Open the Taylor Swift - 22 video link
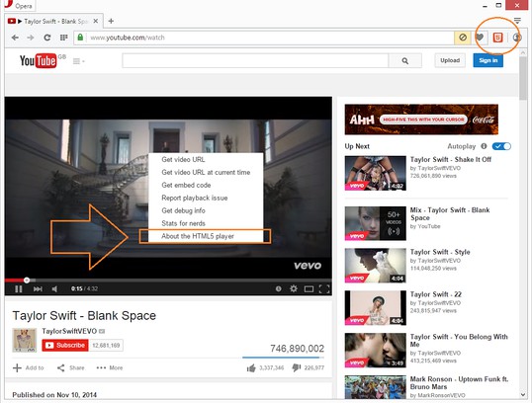 coord(436,294)
